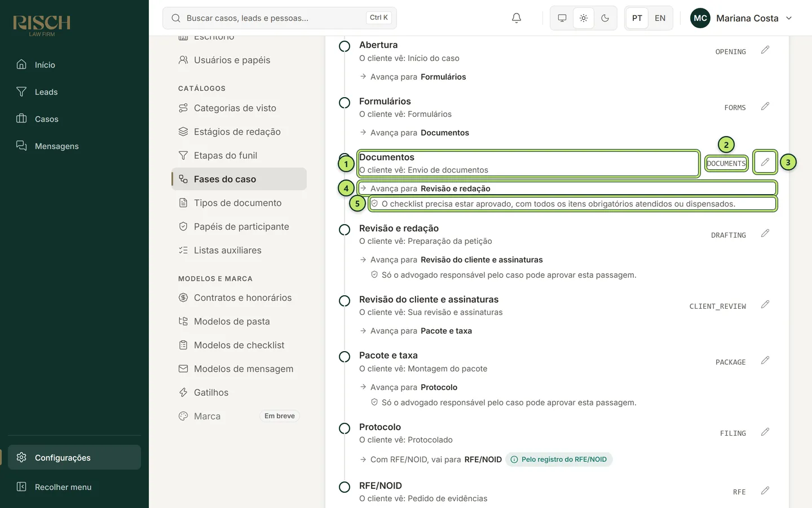812x508 pixels.
Task: Edit the Revisão e redação pencil icon
Action: (765, 233)
